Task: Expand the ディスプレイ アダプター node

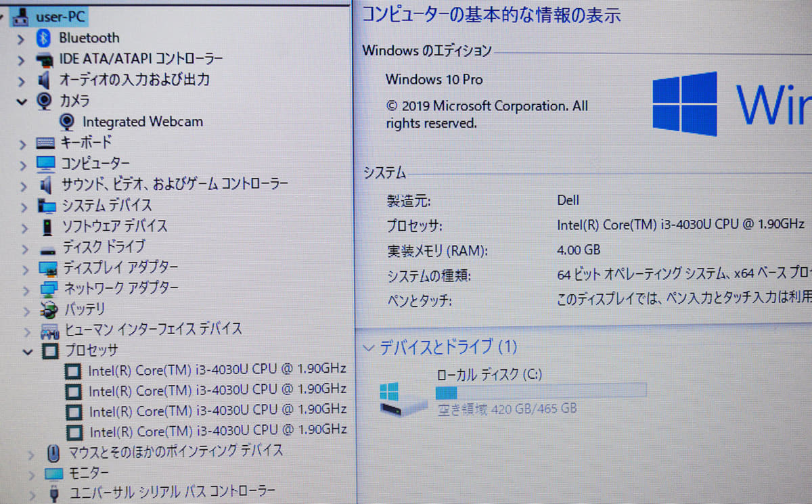Action: point(26,269)
